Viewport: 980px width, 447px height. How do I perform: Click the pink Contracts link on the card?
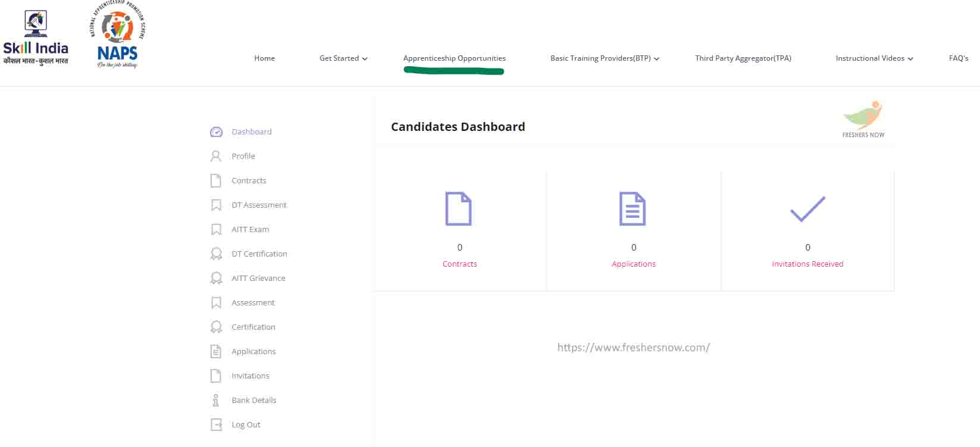(460, 264)
